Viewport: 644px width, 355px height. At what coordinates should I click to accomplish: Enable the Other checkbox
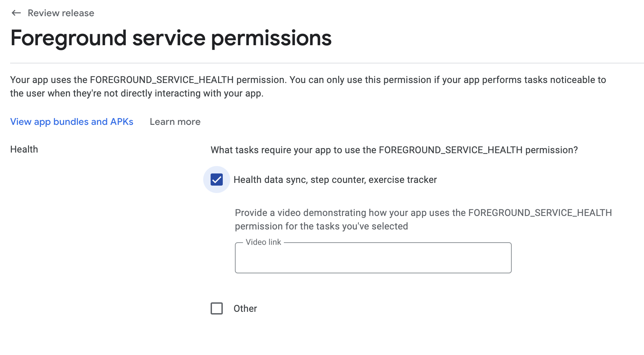[217, 308]
